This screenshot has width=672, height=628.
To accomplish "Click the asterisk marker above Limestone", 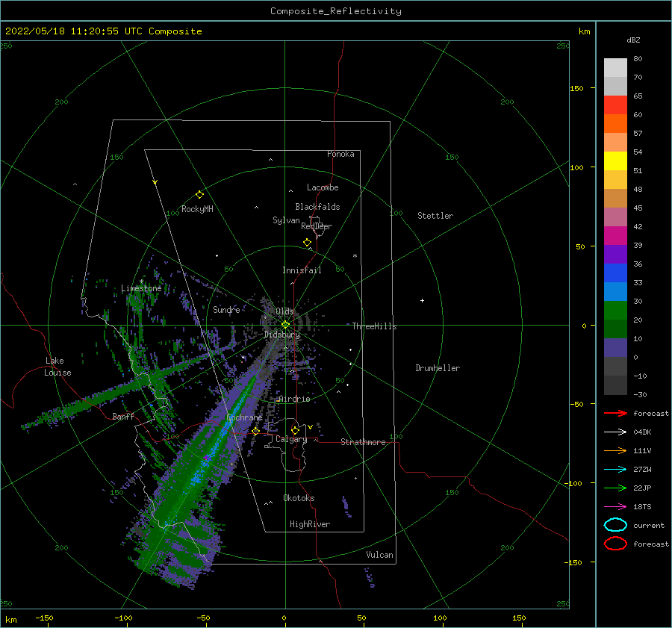I will [141, 282].
